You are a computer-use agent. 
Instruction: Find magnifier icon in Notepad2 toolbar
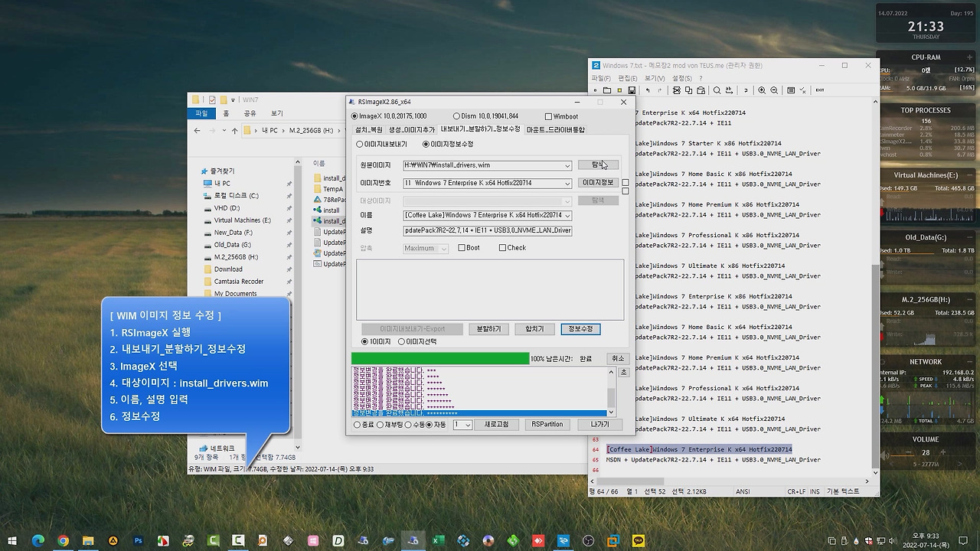pyautogui.click(x=717, y=90)
